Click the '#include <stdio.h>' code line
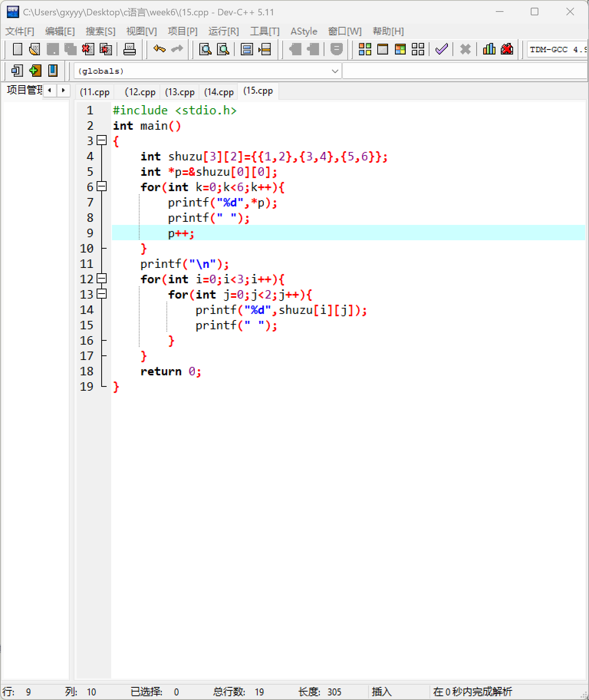Viewport: 589px width, 700px height. (x=174, y=110)
